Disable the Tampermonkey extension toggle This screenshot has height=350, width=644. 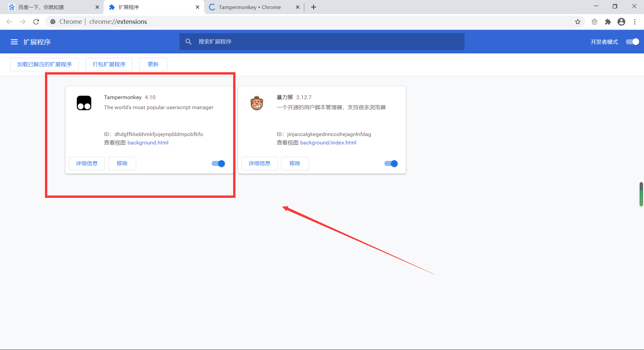coord(218,164)
